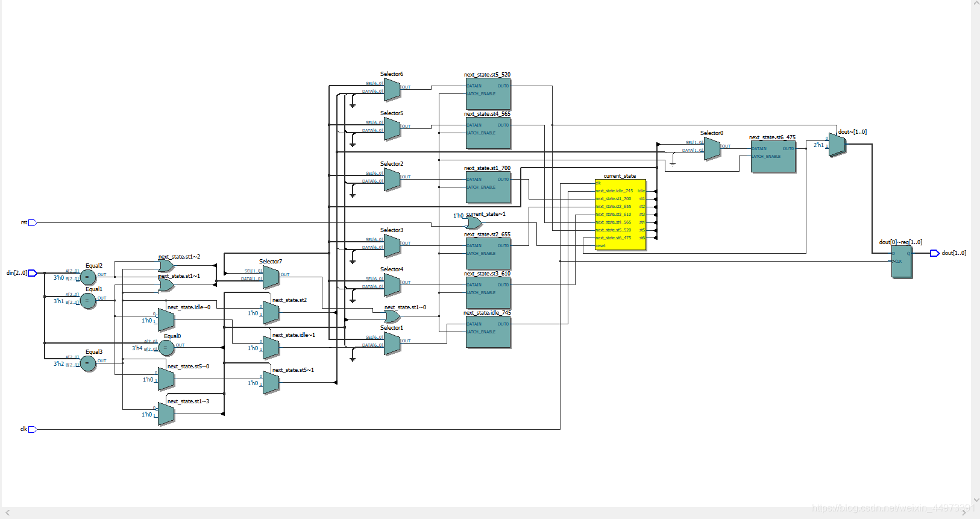Viewport: 980px width, 519px height.
Task: Select the next_state.idle_745 latch block
Action: [488, 332]
